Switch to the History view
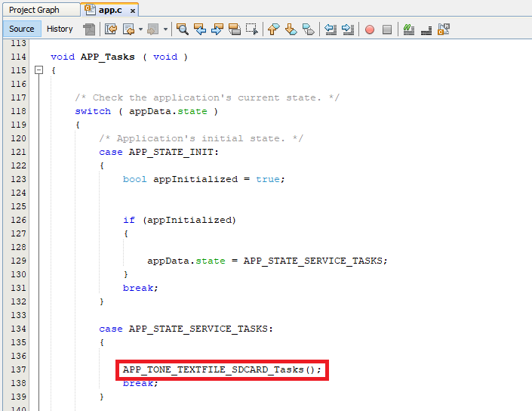The height and width of the screenshot is (411, 532). coord(60,29)
